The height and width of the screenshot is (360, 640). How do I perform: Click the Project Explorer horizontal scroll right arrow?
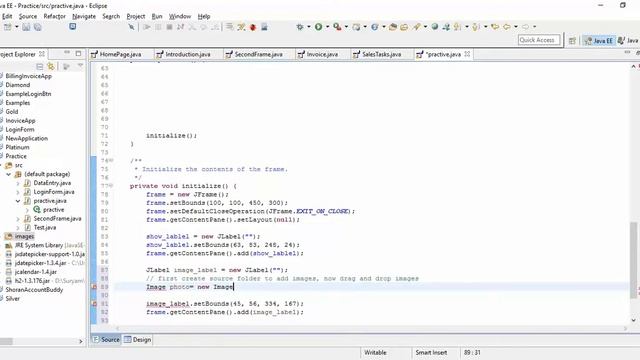point(80,341)
